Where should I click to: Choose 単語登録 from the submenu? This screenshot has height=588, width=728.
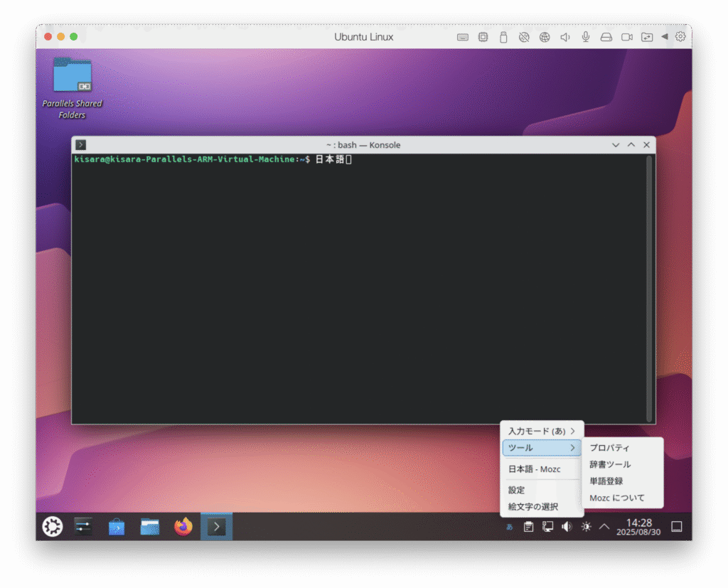pos(622,481)
